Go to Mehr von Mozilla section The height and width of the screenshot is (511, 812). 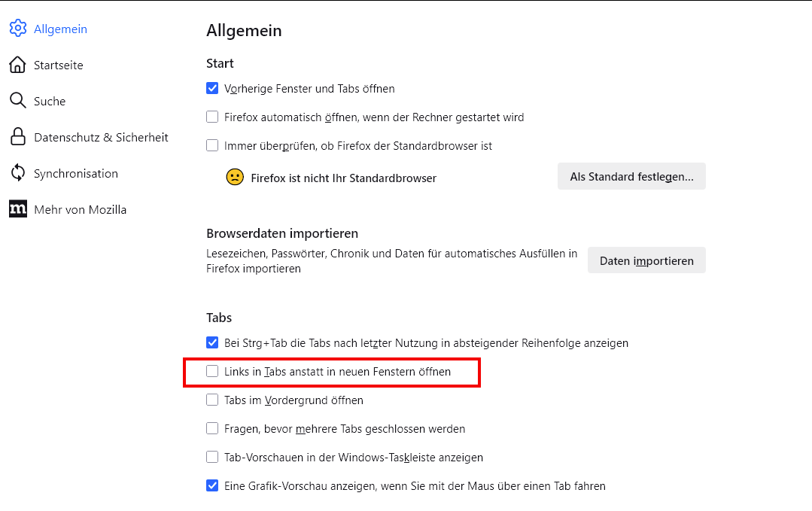[x=80, y=210]
